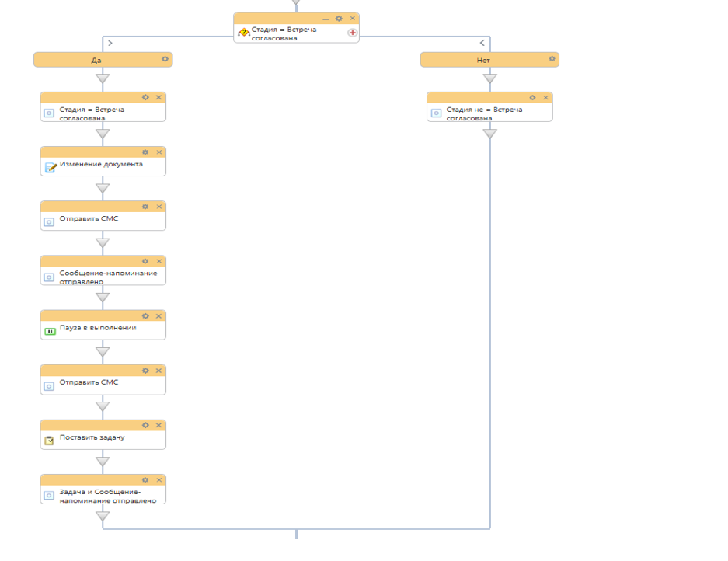
Task: Delete Задача и Сообщение-напоминание отправлено block
Action: tap(158, 480)
